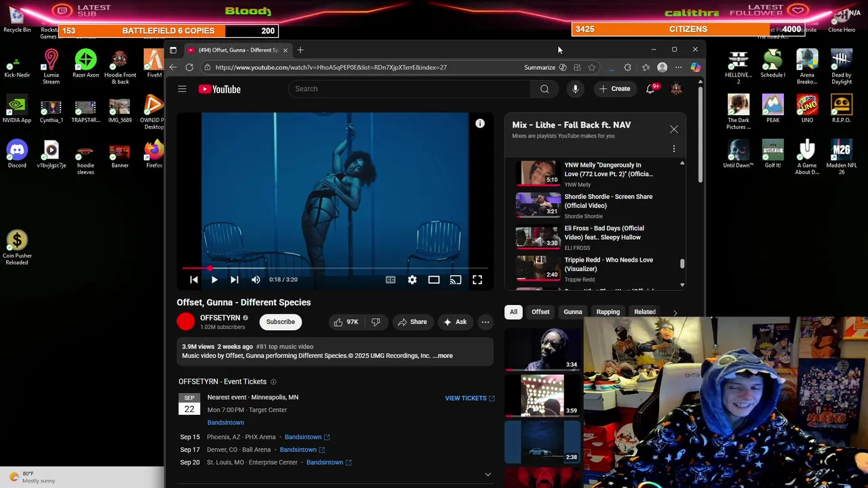This screenshot has width=868, height=488.
Task: Open more actions three dots below video
Action: (x=486, y=322)
